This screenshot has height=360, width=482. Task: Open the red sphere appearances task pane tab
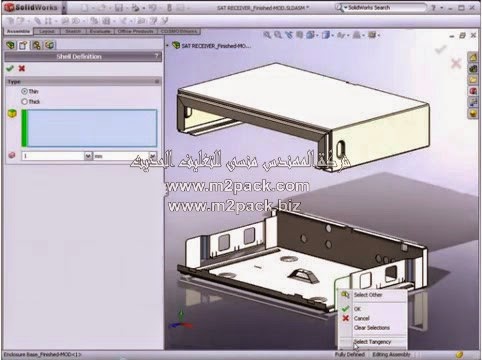[473, 91]
